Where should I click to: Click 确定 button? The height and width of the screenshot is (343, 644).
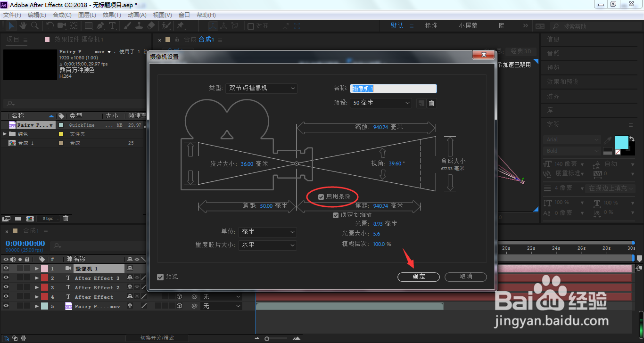tap(419, 277)
